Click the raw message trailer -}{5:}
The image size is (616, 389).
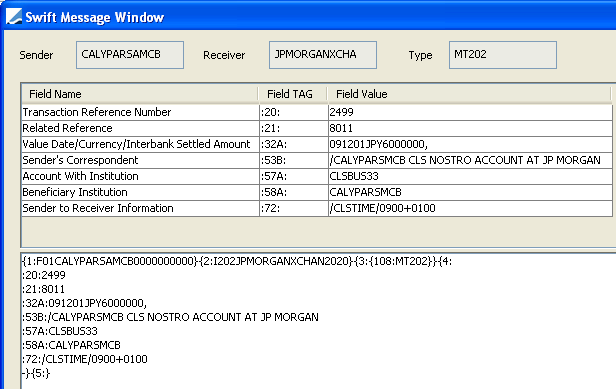click(36, 373)
